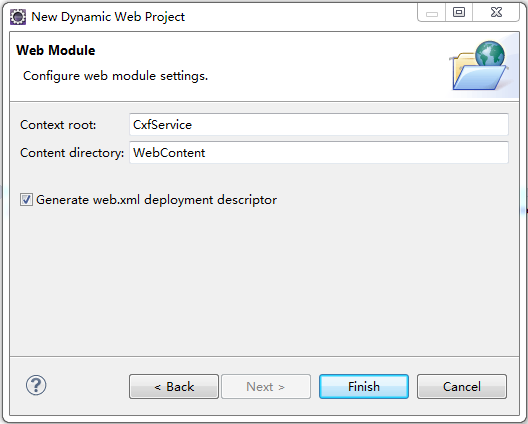The image size is (528, 424).
Task: Toggle Generate web.xml deployment descriptor checkbox
Action: pos(26,199)
